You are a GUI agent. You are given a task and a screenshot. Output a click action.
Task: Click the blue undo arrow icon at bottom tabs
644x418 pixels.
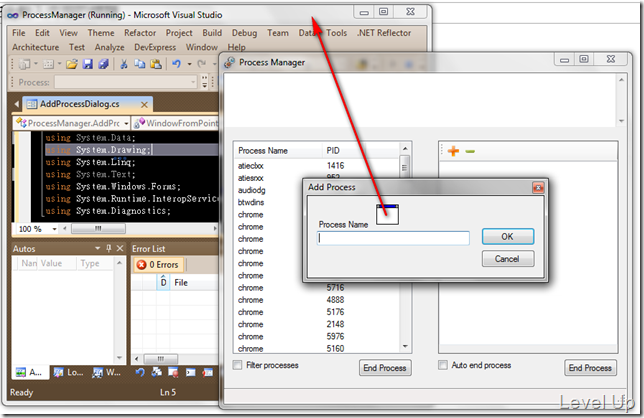pyautogui.click(x=140, y=372)
